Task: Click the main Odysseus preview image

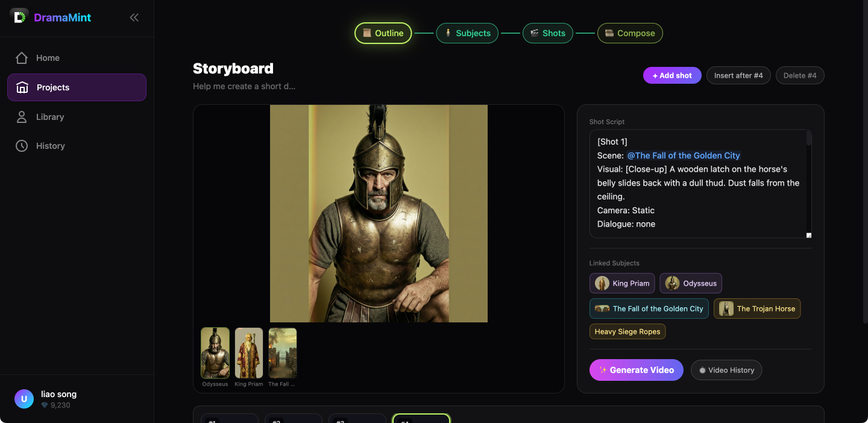Action: tap(379, 213)
